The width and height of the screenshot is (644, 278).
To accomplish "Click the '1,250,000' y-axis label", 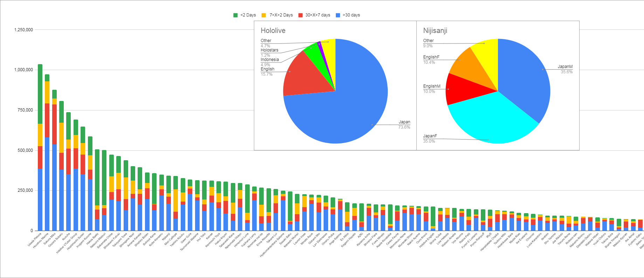I will (23, 30).
